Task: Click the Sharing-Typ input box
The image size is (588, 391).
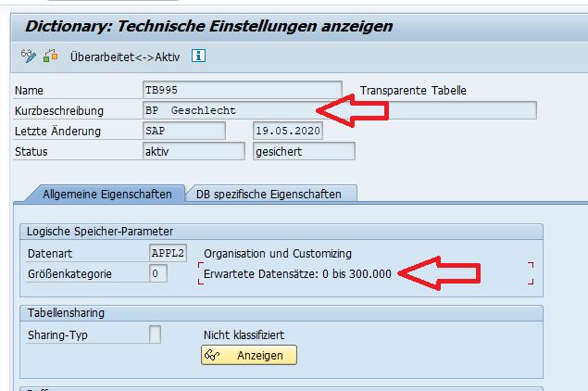Action: pyautogui.click(x=155, y=334)
